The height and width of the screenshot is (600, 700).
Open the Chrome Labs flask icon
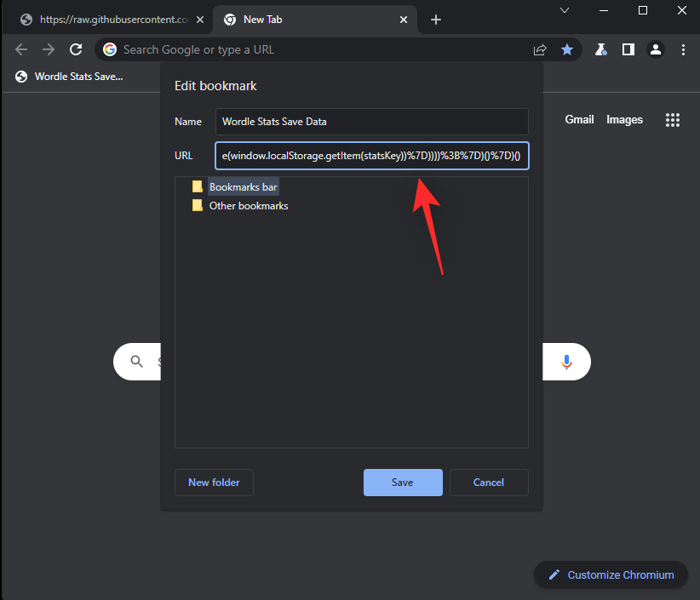click(x=601, y=49)
